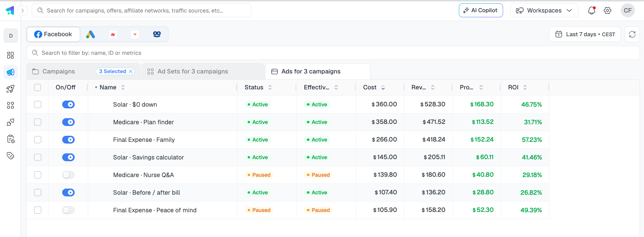Switch to the blue owl-eyes traffic source icon
Viewport: 644px width, 237px height.
click(x=157, y=34)
